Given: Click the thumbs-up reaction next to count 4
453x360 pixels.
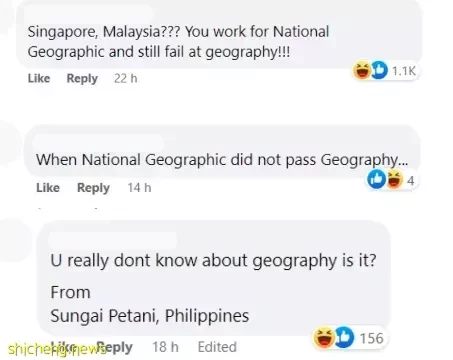Looking at the screenshot, I should pos(376,179).
